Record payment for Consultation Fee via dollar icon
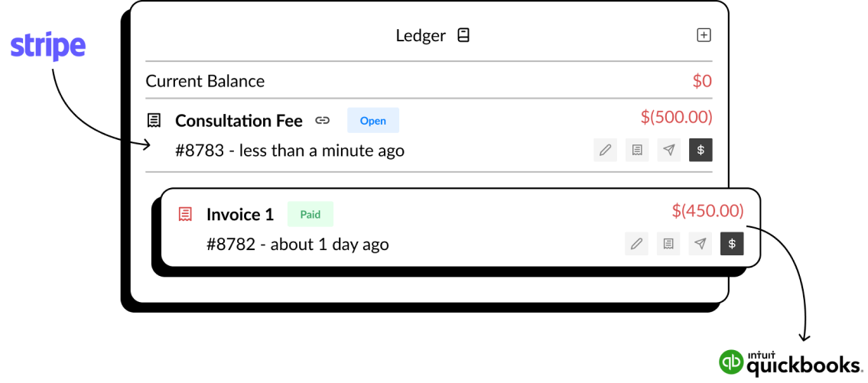 (x=701, y=150)
